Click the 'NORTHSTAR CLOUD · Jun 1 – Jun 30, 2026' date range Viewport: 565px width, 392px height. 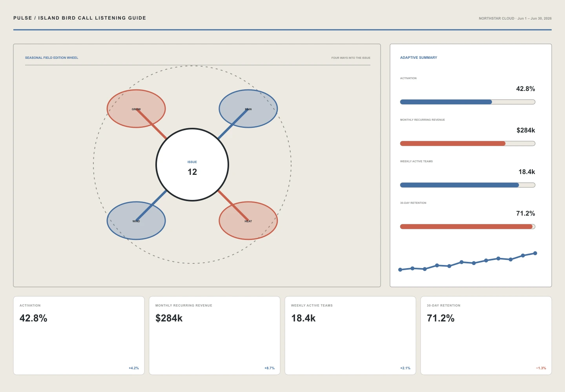(515, 18)
